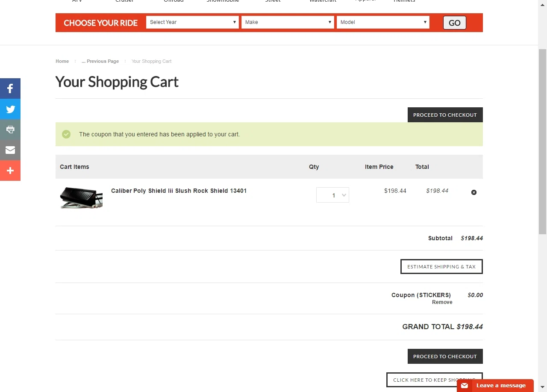The width and height of the screenshot is (547, 392).
Task: Go to Home via the breadcrumb
Action: pos(62,61)
